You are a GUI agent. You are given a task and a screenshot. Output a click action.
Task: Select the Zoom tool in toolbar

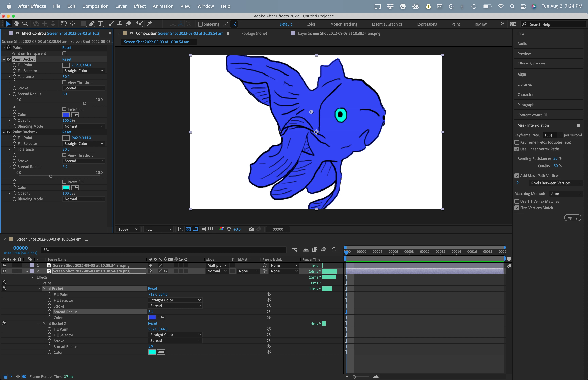25,24
